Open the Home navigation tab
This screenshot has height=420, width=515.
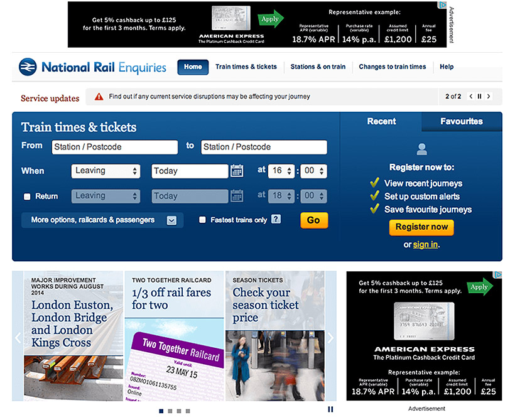coord(193,67)
